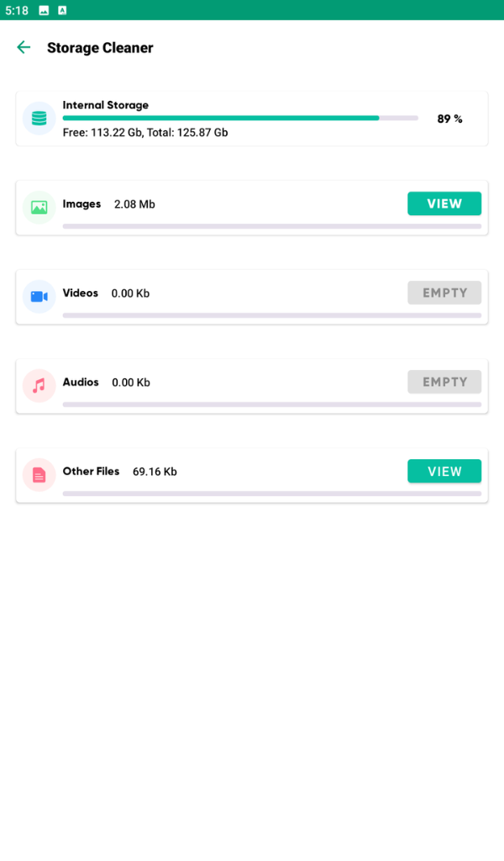
Task: Click the status bar clock showing 5:18
Action: pos(17,10)
